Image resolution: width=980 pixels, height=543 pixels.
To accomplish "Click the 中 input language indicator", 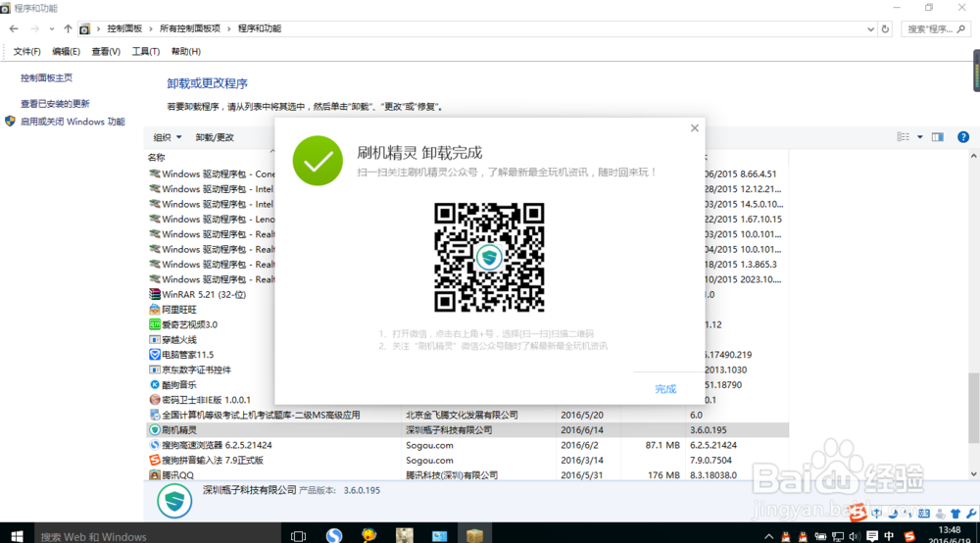I will [889, 536].
